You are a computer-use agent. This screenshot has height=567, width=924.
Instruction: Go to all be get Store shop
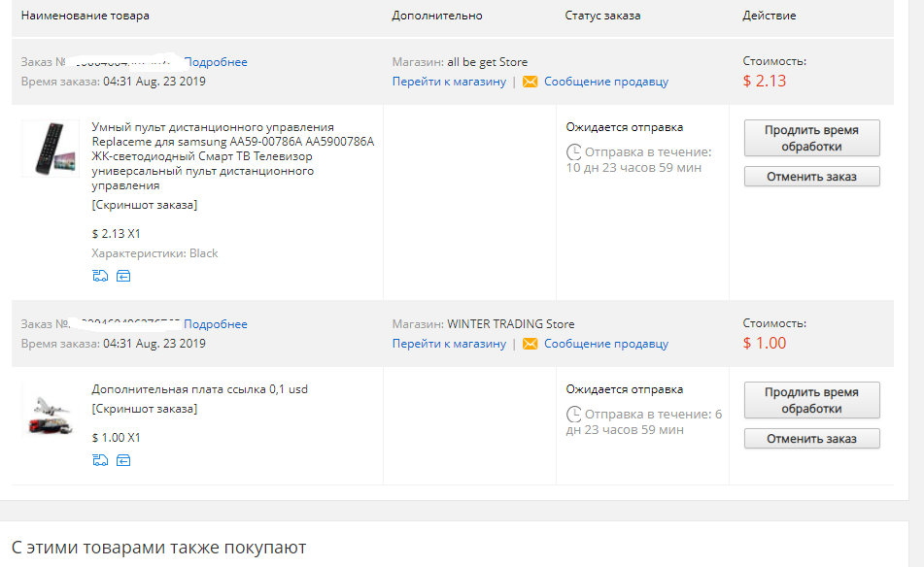(449, 82)
